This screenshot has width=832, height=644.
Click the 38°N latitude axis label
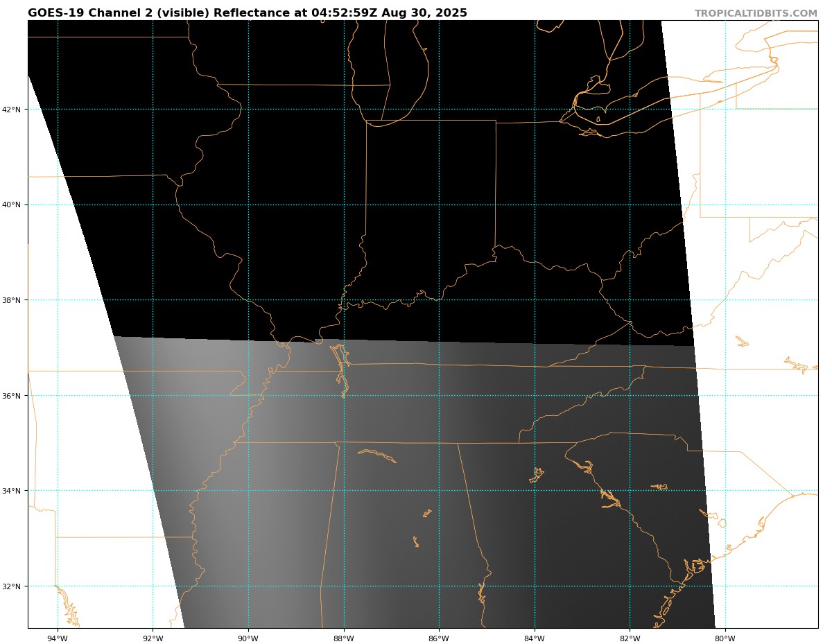point(11,300)
